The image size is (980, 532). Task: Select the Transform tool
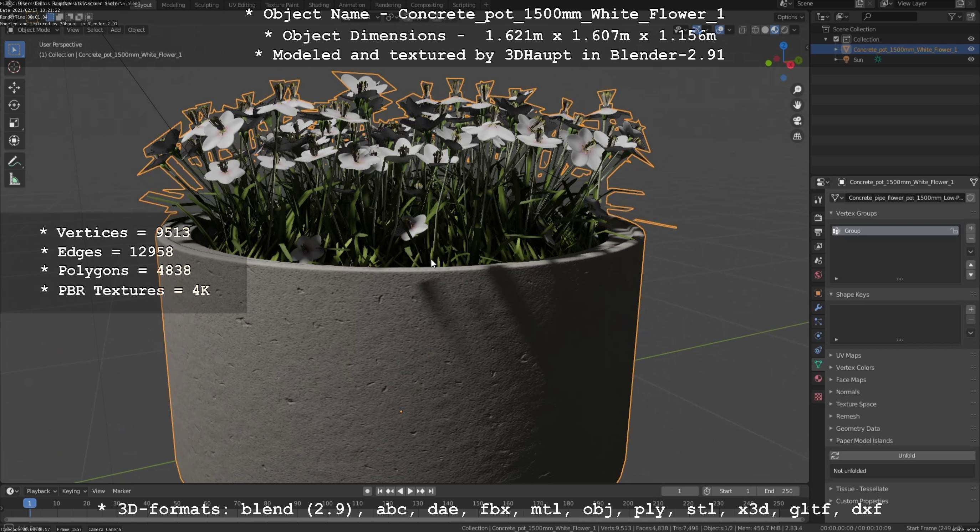coord(15,141)
